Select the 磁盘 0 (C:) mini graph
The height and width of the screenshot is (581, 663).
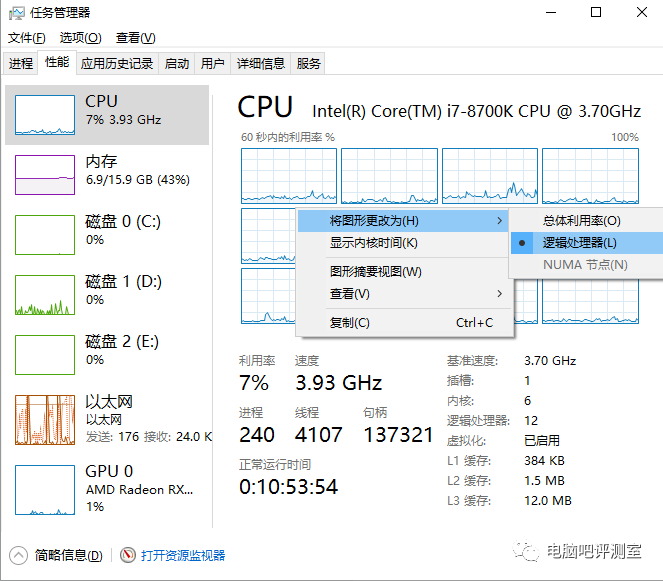click(x=45, y=235)
